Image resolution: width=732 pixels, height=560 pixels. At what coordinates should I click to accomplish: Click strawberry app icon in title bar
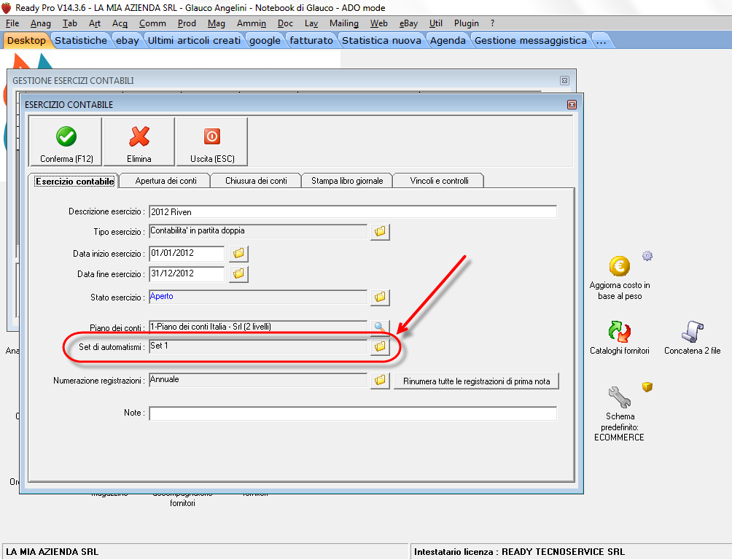click(7, 7)
